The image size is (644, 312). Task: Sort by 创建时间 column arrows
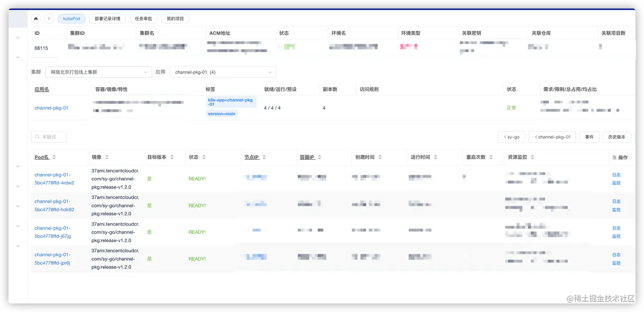pos(380,157)
